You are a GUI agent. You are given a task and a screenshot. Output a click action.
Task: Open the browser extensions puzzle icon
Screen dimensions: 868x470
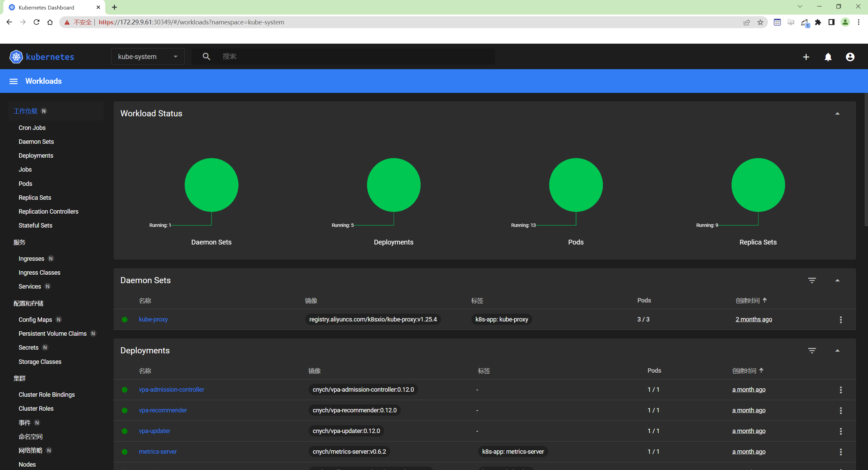pyautogui.click(x=818, y=22)
